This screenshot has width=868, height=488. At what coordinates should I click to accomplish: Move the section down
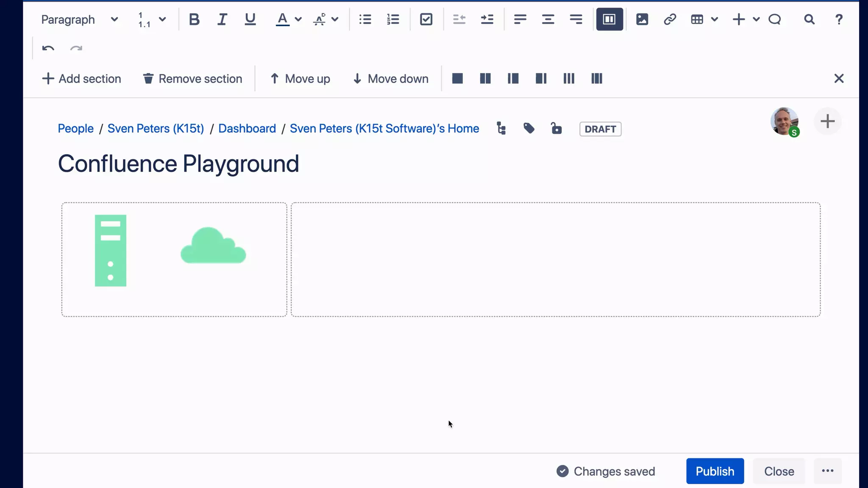point(391,78)
